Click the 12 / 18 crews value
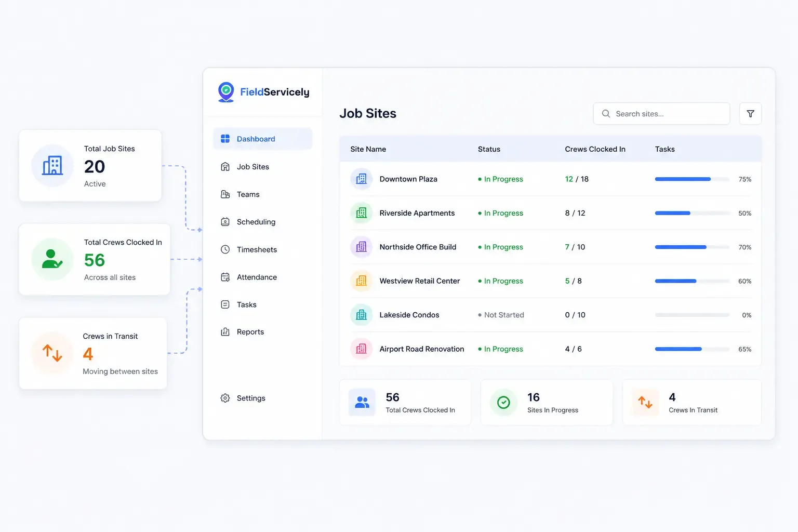 pyautogui.click(x=577, y=179)
